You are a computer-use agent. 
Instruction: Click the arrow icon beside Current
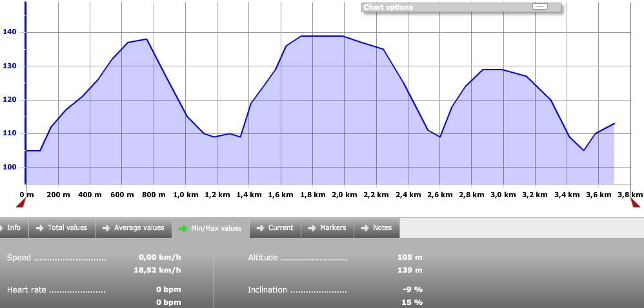tap(260, 228)
